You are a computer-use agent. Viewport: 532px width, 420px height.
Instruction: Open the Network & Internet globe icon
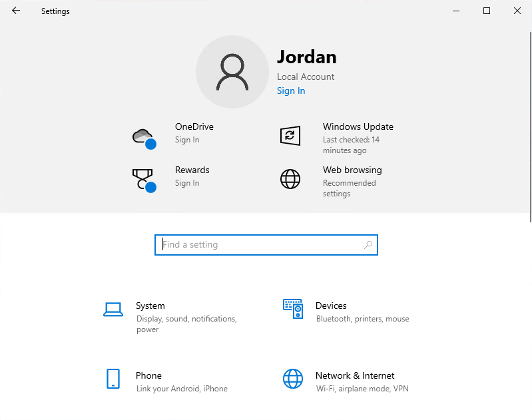coord(293,379)
